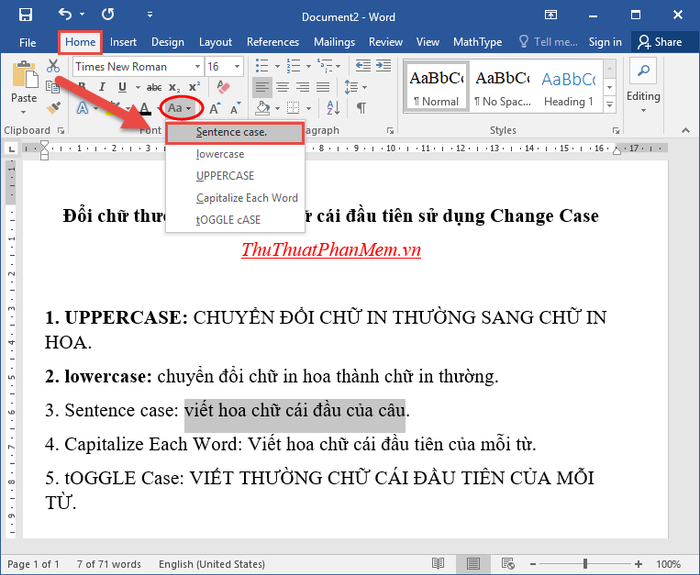Click the ThuThuatPhanMem.vn link
The height and width of the screenshot is (575, 700).
tap(330, 250)
